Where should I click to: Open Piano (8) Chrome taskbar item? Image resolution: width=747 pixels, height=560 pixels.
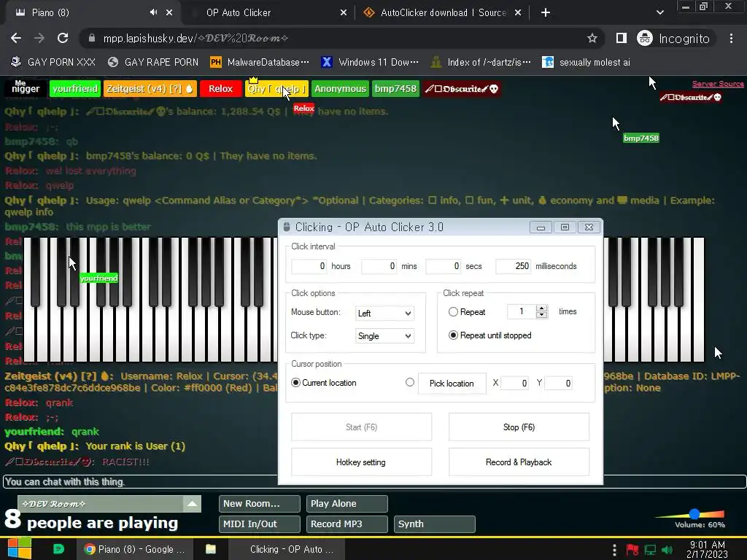tap(135, 549)
